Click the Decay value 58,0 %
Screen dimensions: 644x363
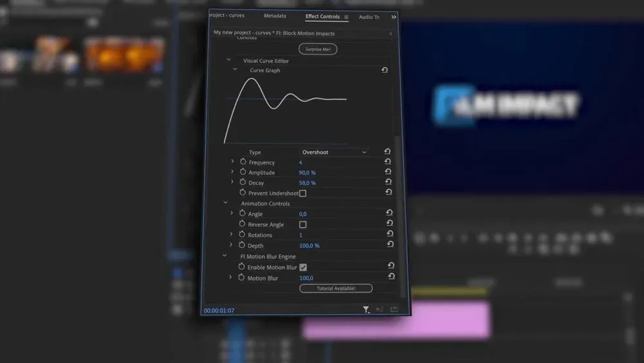pos(307,183)
